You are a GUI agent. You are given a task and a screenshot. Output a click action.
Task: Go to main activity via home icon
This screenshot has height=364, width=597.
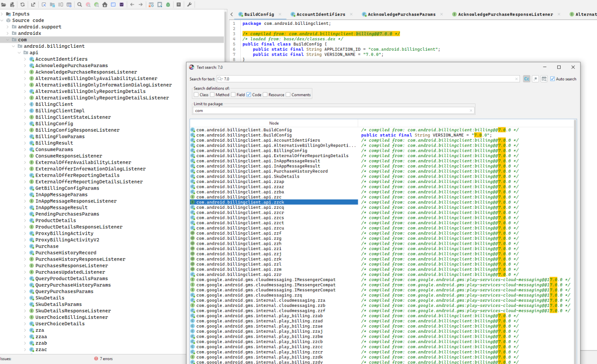[104, 4]
